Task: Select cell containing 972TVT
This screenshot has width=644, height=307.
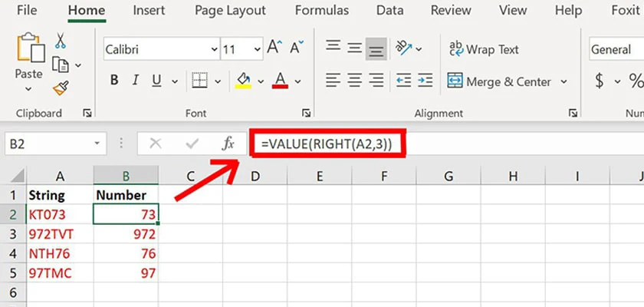Action: click(60, 234)
